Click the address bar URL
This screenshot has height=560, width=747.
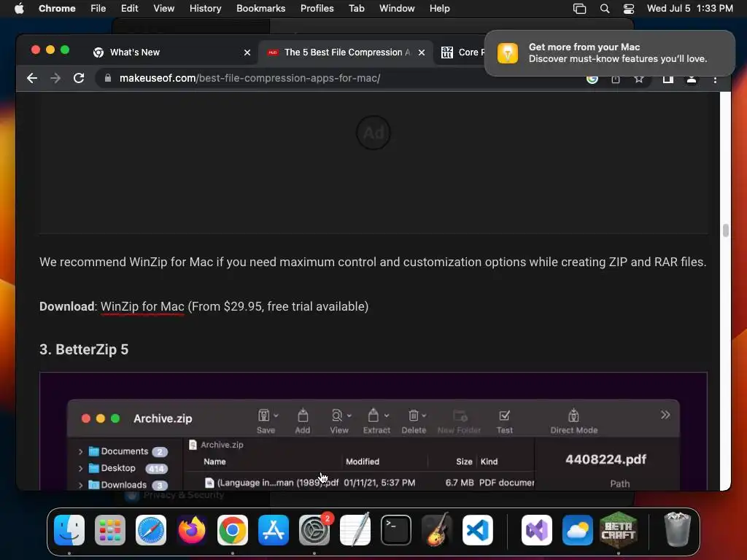(249, 78)
